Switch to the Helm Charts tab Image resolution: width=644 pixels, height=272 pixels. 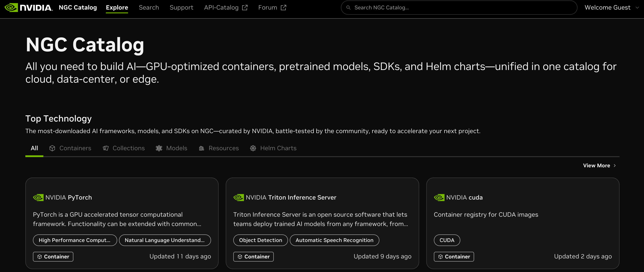click(x=273, y=148)
